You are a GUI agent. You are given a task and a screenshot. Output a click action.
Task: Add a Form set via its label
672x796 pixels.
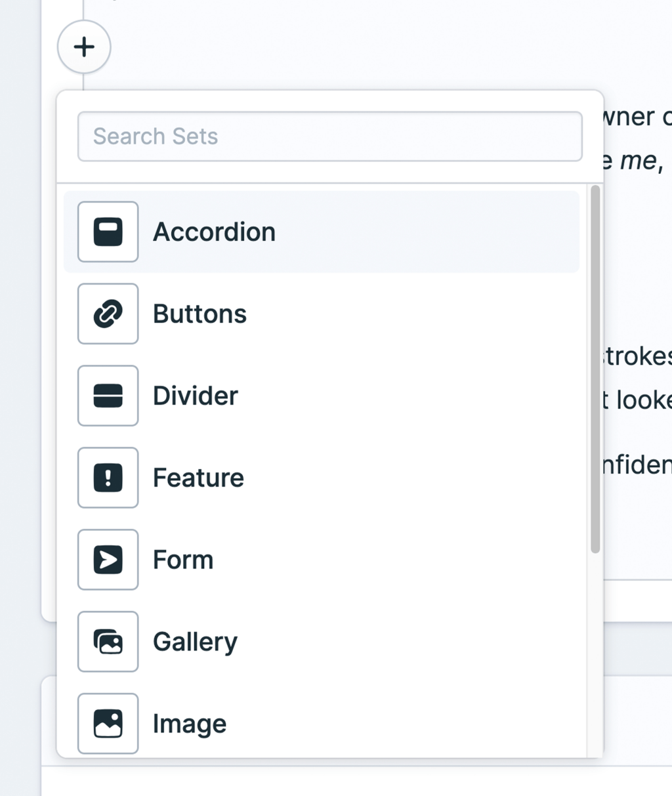(x=183, y=560)
